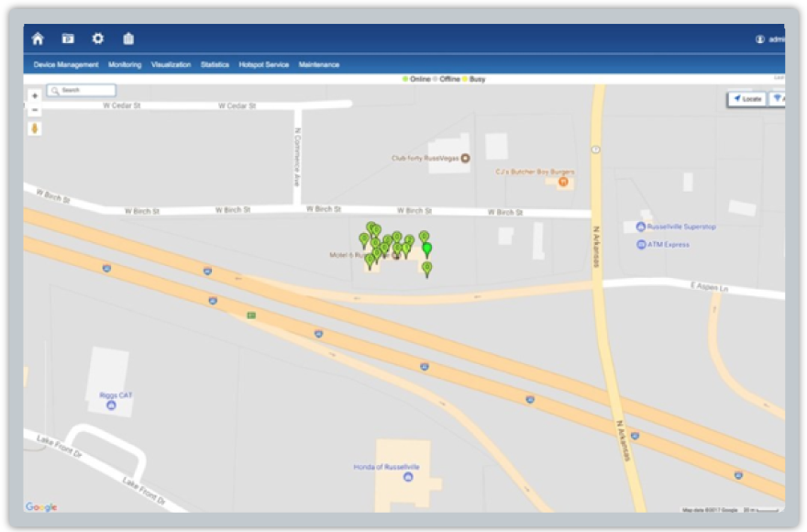Open the Device Management menu

pyautogui.click(x=66, y=65)
